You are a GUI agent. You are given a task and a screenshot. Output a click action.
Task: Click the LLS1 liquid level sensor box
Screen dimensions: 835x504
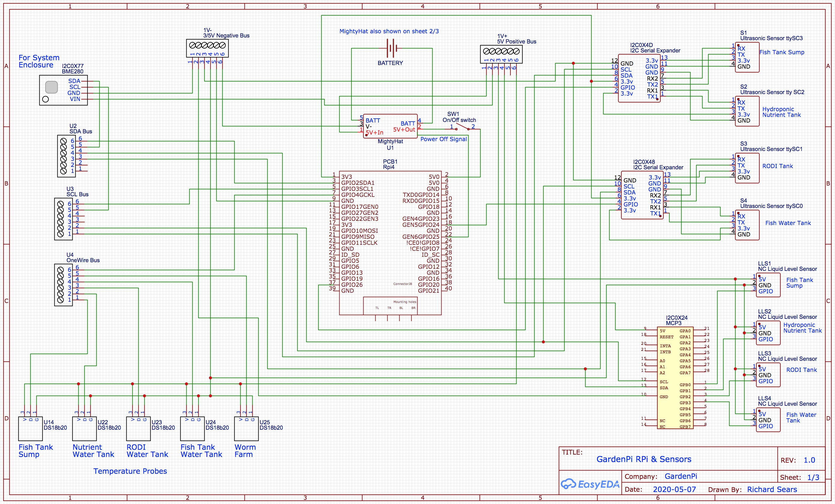click(x=768, y=285)
